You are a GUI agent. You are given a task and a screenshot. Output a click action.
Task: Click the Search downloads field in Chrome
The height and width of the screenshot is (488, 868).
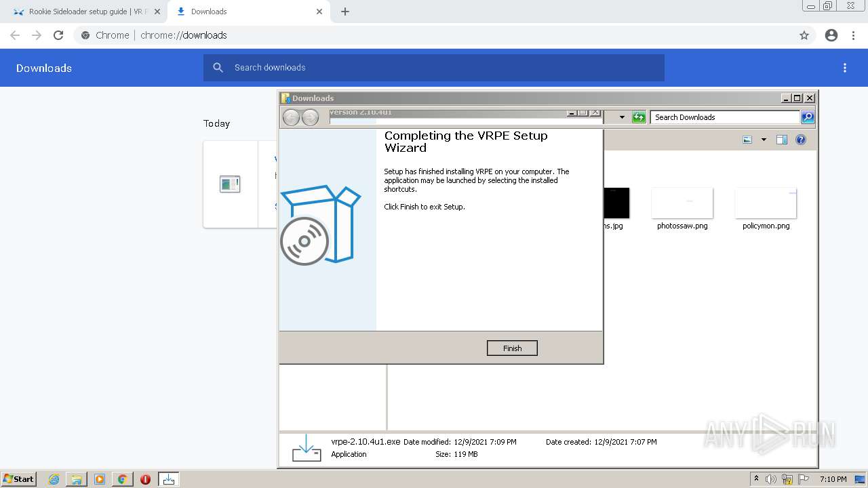[434, 68]
